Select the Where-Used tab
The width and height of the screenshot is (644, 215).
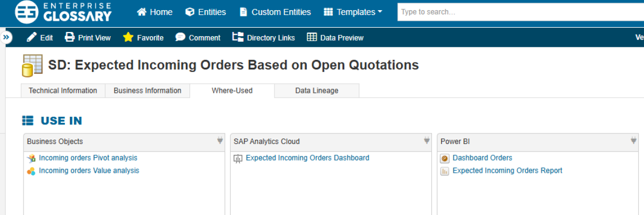pyautogui.click(x=232, y=91)
